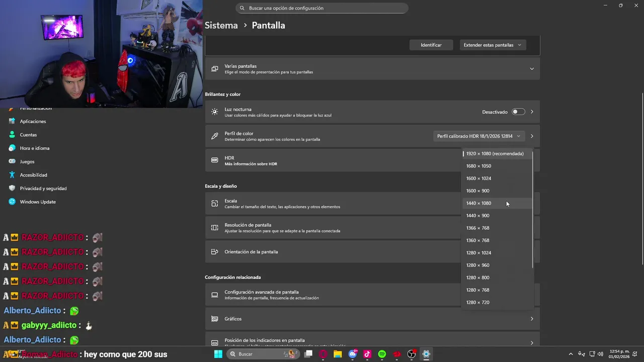Open the Windows Start menu

coord(218,354)
